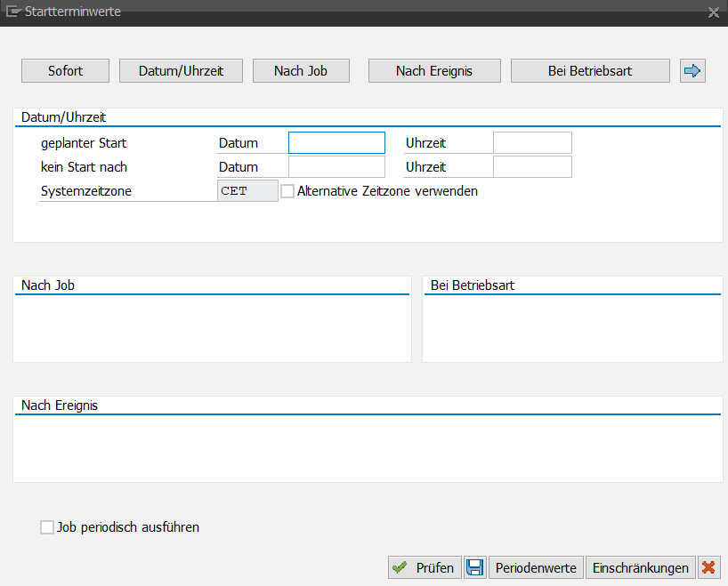Select Bei Betriebsart scheduling
The height and width of the screenshot is (586, 728).
590,70
